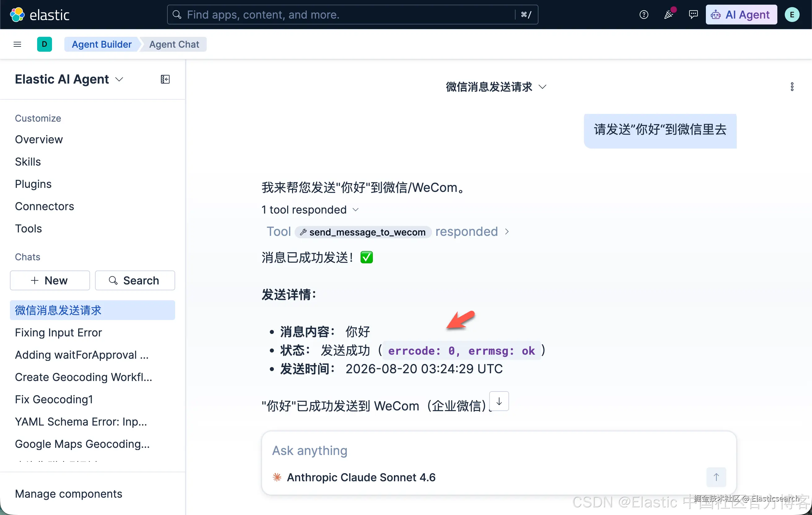Image resolution: width=812 pixels, height=515 pixels.
Task: Open the Plugins section
Action: (x=33, y=184)
